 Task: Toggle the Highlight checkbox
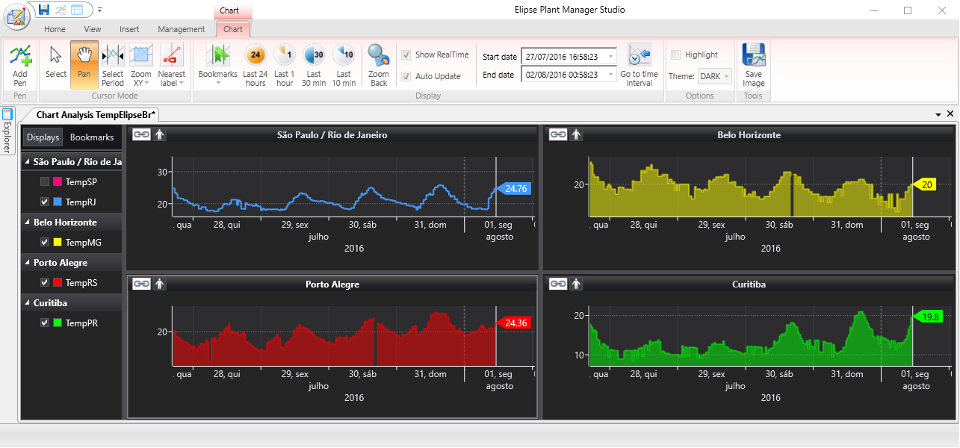click(676, 54)
